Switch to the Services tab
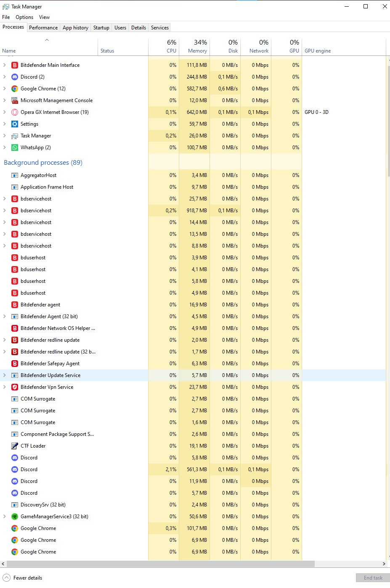Screen dimensions: 390x588 [160, 28]
